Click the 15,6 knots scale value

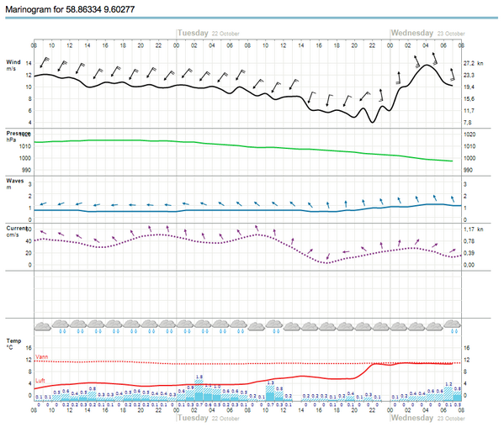pos(469,99)
